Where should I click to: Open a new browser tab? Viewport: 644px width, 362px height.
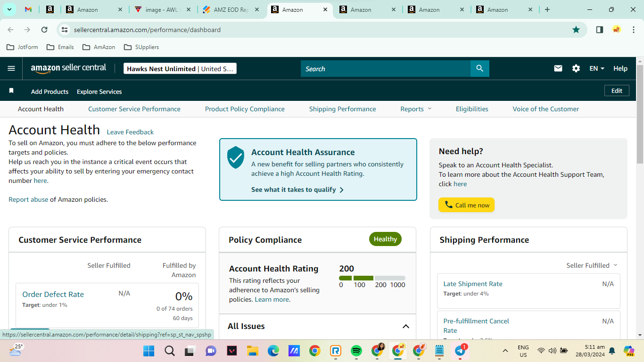coord(547,9)
